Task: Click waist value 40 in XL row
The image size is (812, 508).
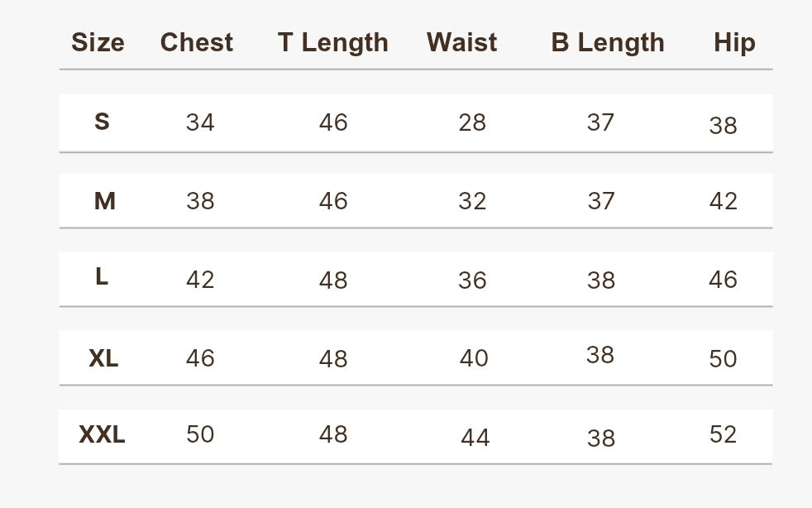Action: point(474,358)
